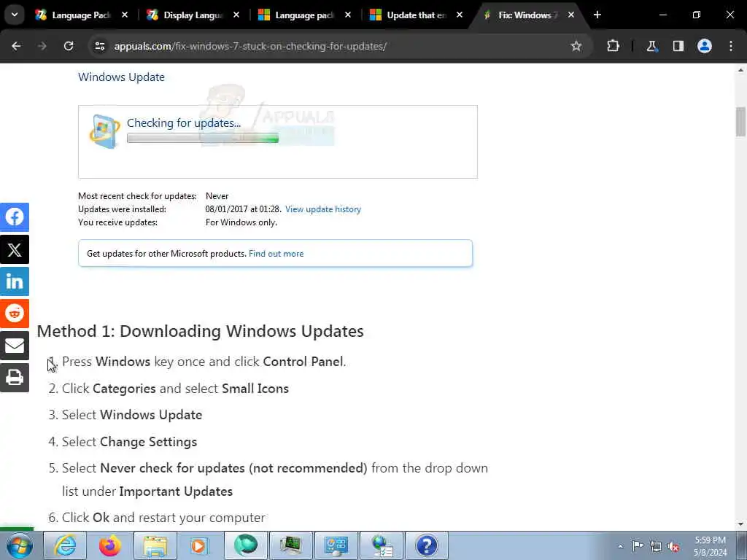The width and height of the screenshot is (747, 560).
Task: Share the article on X
Action: [x=15, y=249]
